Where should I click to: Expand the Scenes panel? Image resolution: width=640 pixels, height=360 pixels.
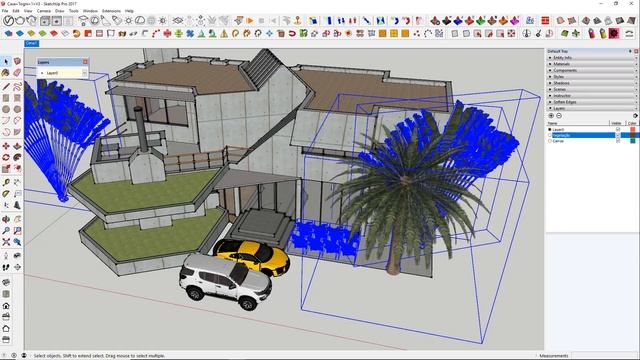(592, 89)
